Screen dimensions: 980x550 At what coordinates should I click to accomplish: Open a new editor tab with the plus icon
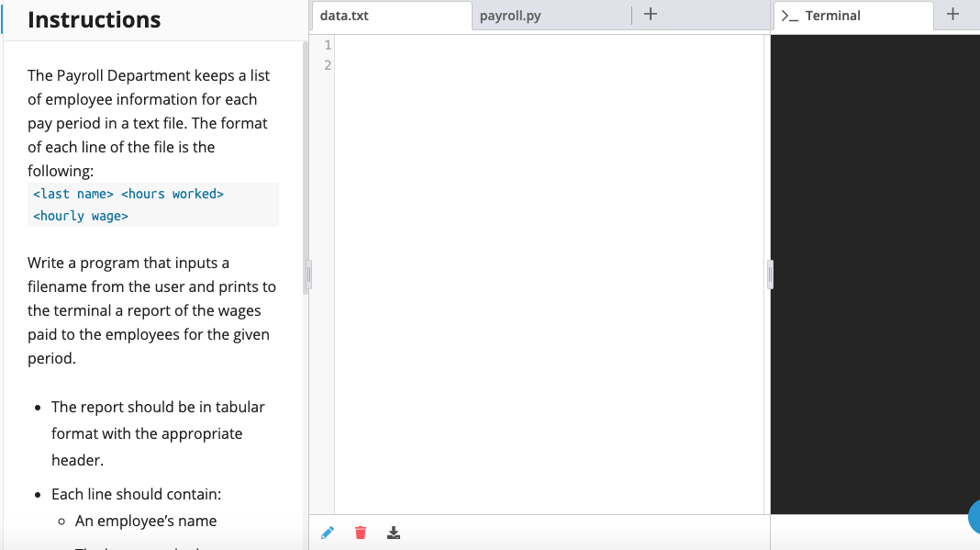[x=651, y=14]
